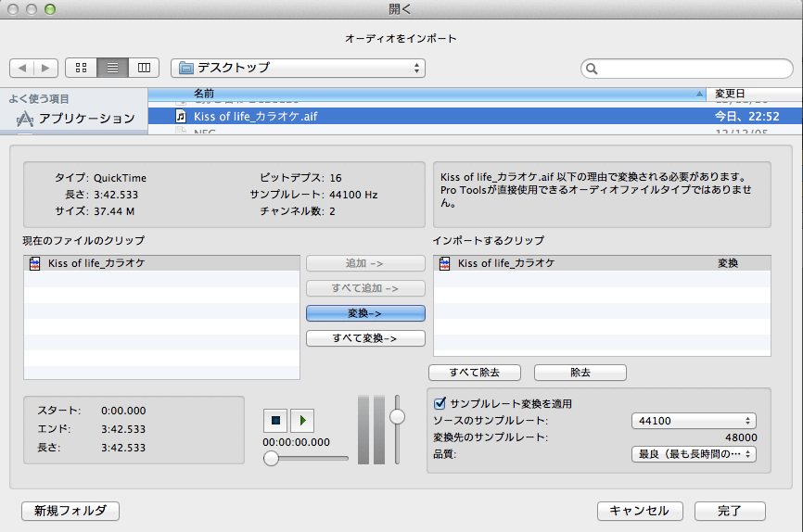The image size is (803, 532).
Task: Click the エンド value 3:42.533
Action: coord(123,429)
